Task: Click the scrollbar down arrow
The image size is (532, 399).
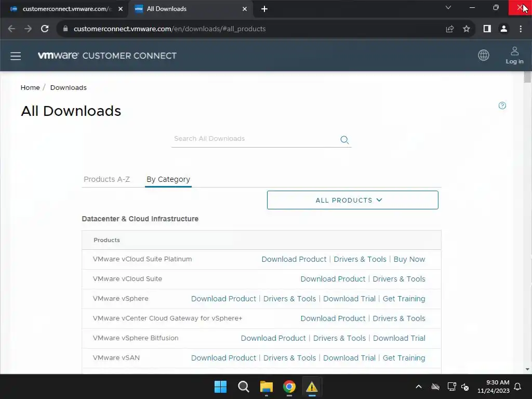Action: 527,369
